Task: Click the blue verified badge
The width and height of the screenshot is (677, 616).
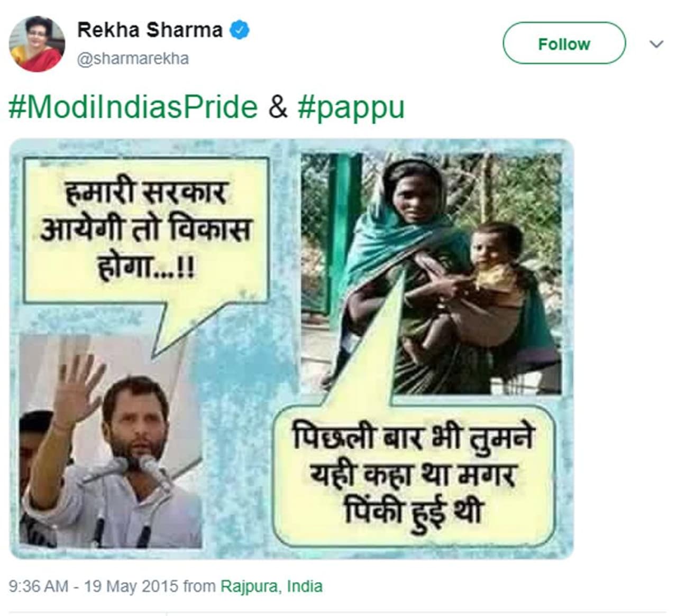Action: 240,30
